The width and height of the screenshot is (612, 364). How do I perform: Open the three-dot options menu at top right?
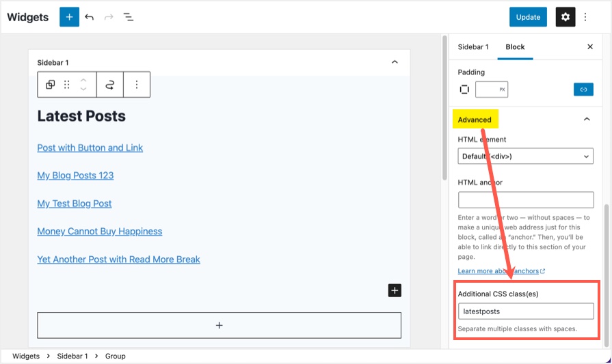click(x=585, y=17)
